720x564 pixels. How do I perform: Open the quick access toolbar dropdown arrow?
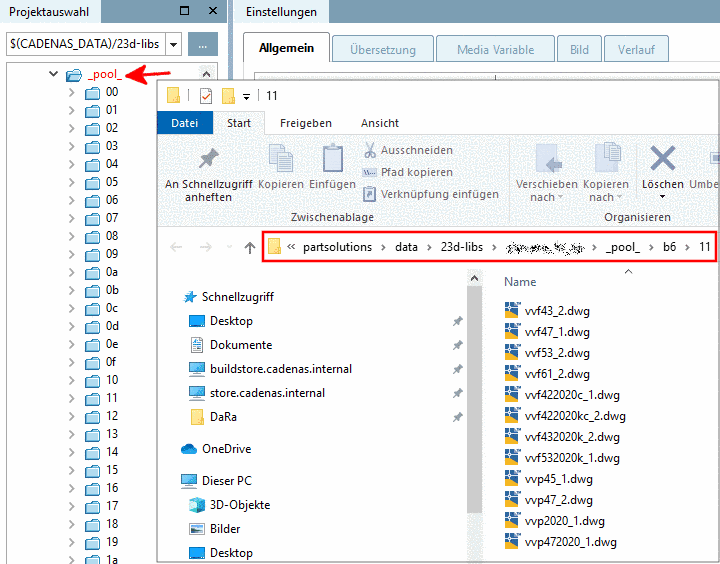click(x=247, y=96)
